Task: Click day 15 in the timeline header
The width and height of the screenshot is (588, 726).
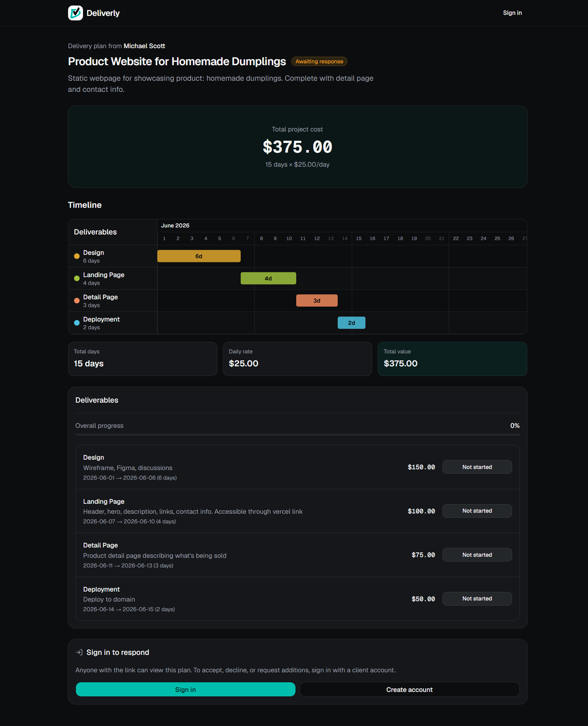Action: tap(359, 239)
